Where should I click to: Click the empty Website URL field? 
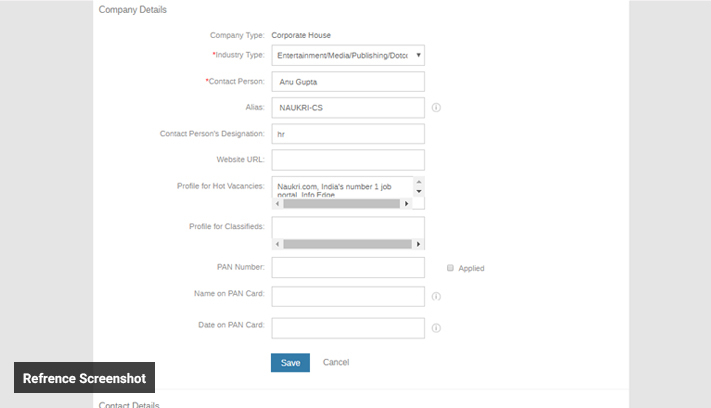coord(348,160)
